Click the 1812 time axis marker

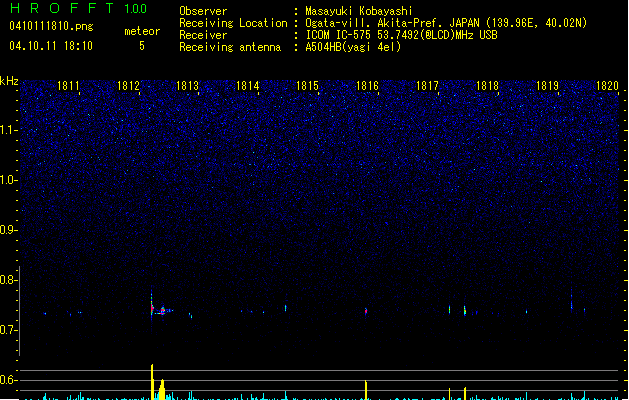128,86
